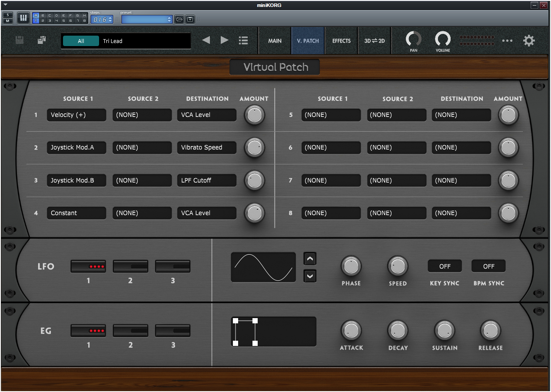Click the multiple floppy save-as icon

click(42, 40)
